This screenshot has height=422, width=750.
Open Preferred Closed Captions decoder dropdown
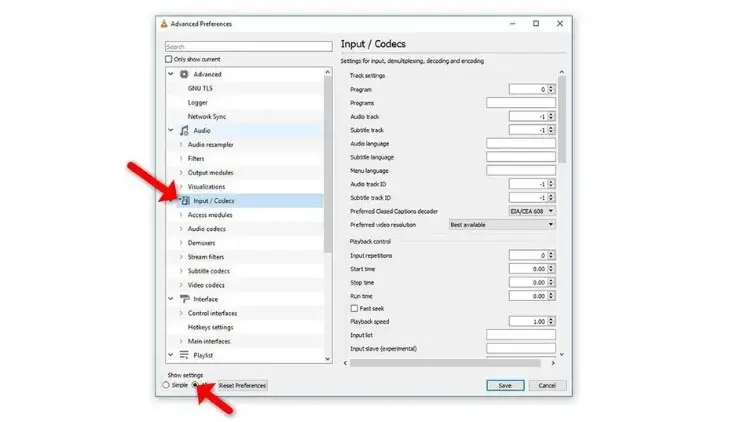pyautogui.click(x=532, y=211)
